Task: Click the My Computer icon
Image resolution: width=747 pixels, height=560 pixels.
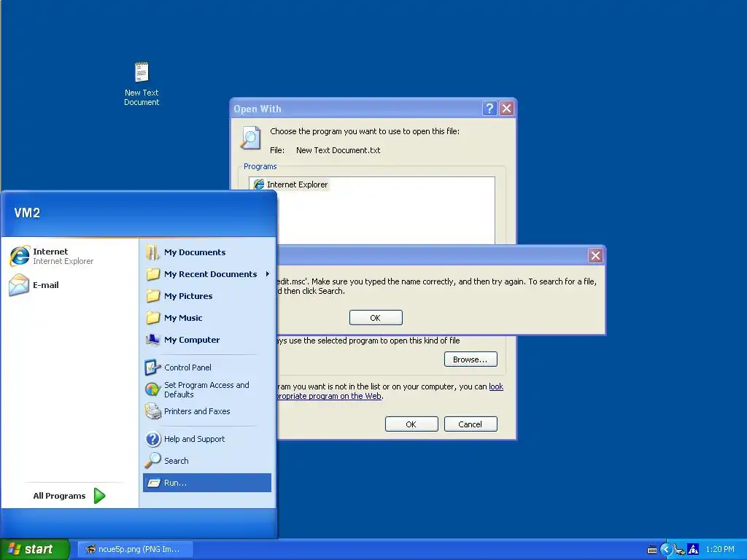Action: pos(152,340)
